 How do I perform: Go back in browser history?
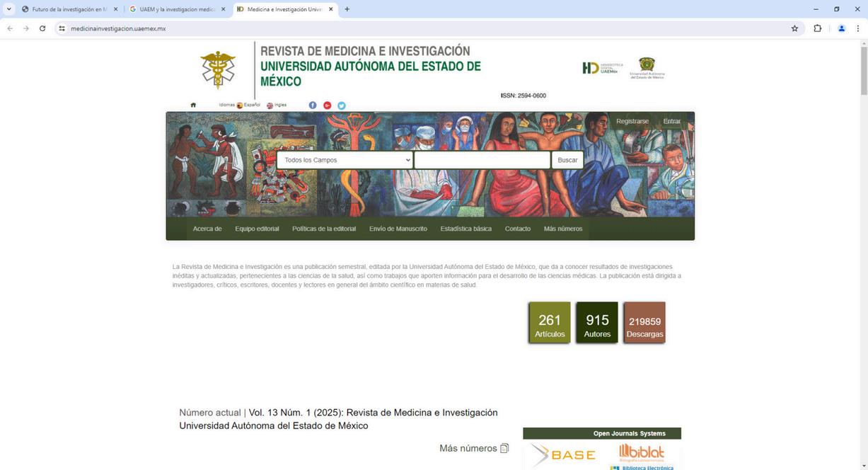coord(10,28)
